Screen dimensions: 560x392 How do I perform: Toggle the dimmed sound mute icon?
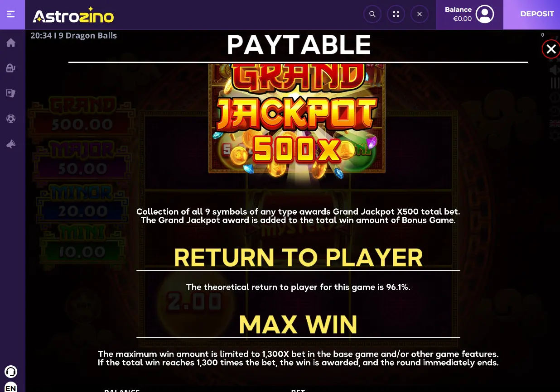[554, 70]
